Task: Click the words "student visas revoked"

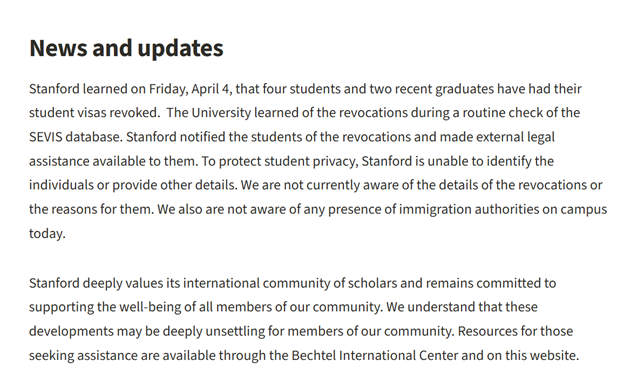Action: click(x=94, y=113)
